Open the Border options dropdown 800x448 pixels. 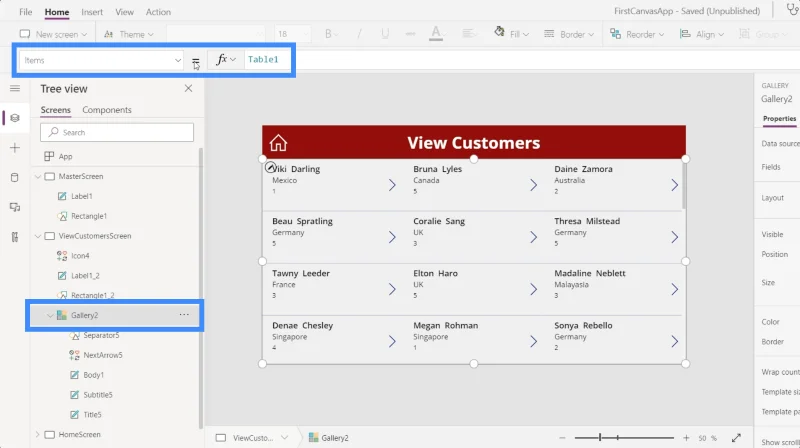coord(568,34)
